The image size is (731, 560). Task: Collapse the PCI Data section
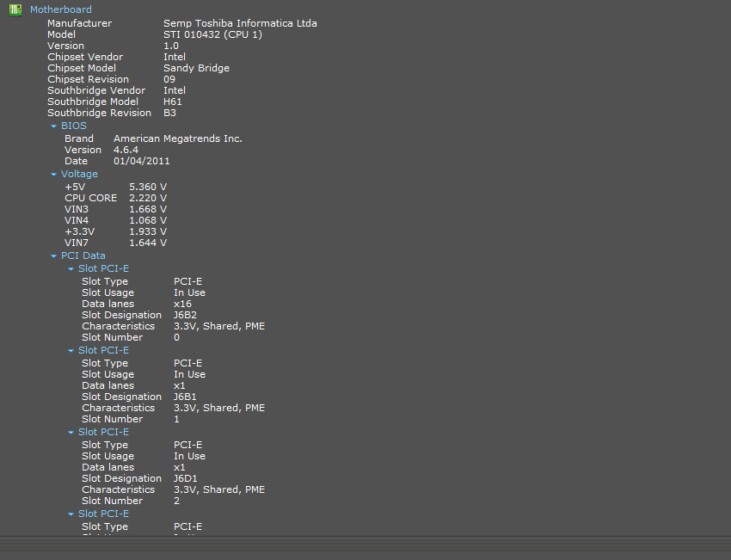point(53,255)
